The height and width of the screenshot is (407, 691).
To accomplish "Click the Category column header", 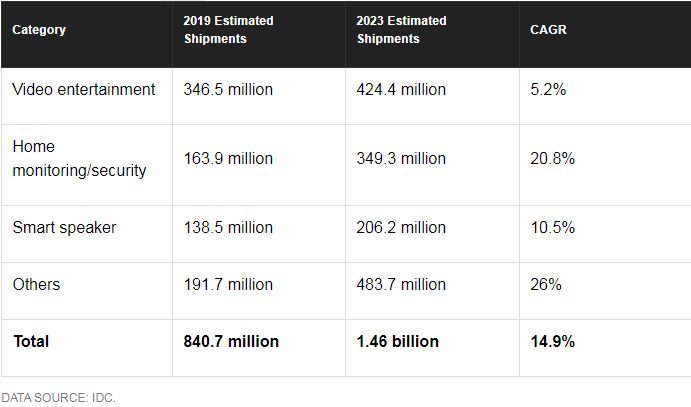I will [x=39, y=30].
